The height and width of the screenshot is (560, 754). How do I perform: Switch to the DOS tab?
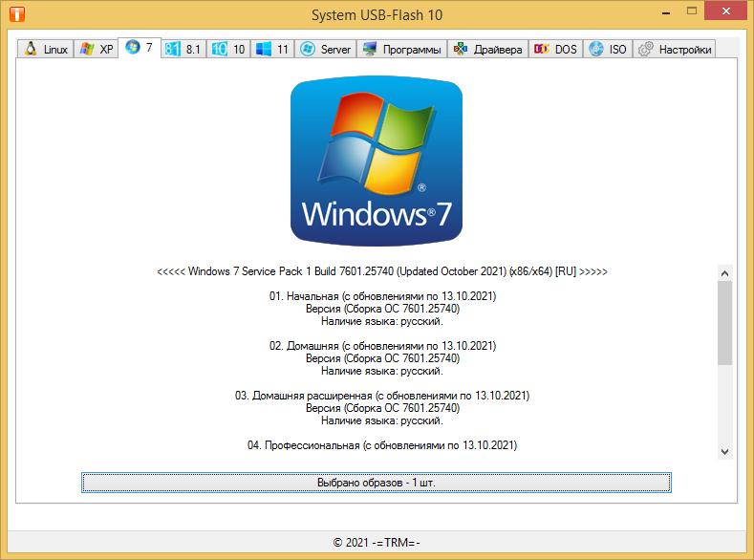pos(556,49)
